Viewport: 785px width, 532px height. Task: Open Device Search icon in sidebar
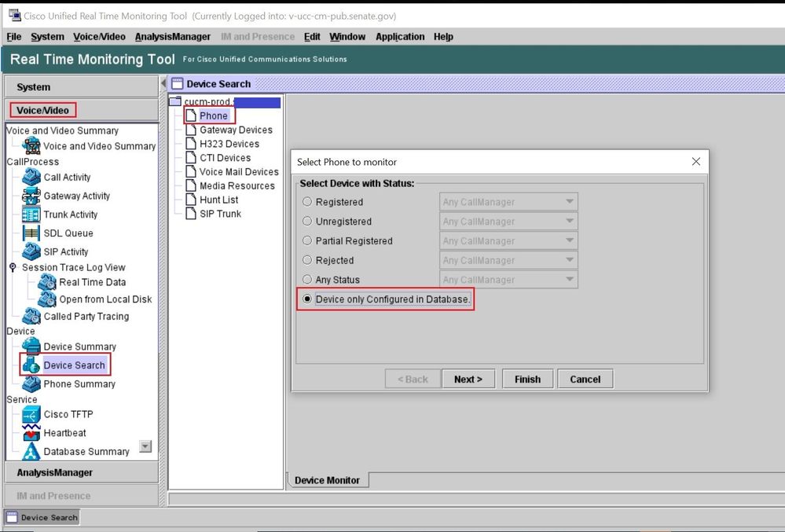coord(31,365)
